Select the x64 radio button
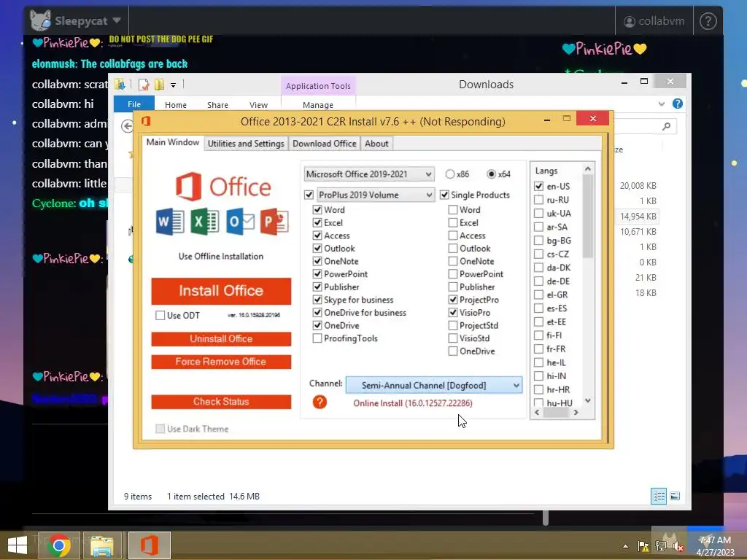Viewport: 747px width, 560px height. (x=491, y=174)
